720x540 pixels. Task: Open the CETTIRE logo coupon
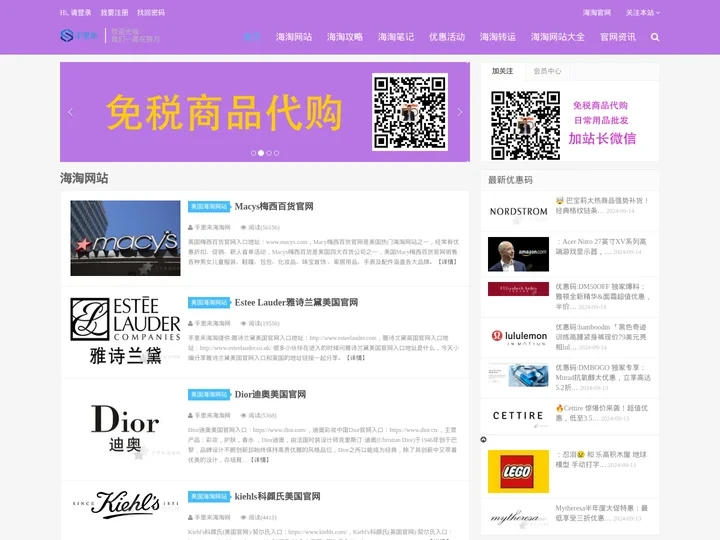point(518,416)
